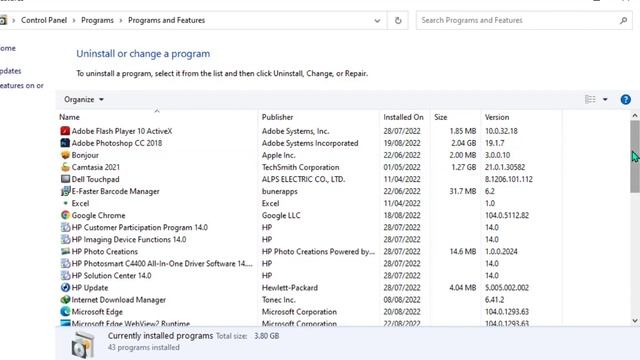Click the HP Imaging Device Functions icon

pos(65,239)
